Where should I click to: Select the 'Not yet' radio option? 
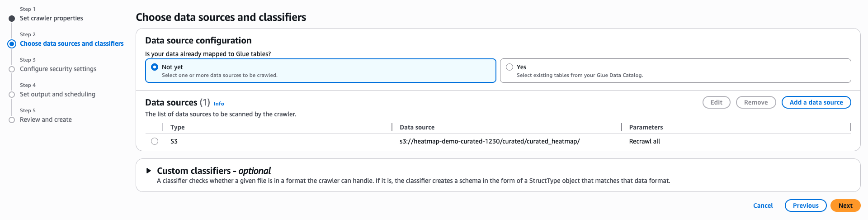155,67
